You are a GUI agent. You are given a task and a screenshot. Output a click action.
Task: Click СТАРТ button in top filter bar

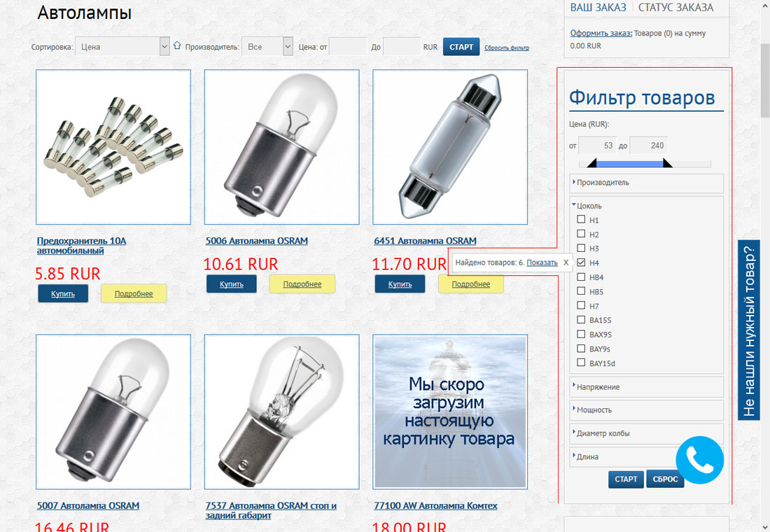coord(461,47)
